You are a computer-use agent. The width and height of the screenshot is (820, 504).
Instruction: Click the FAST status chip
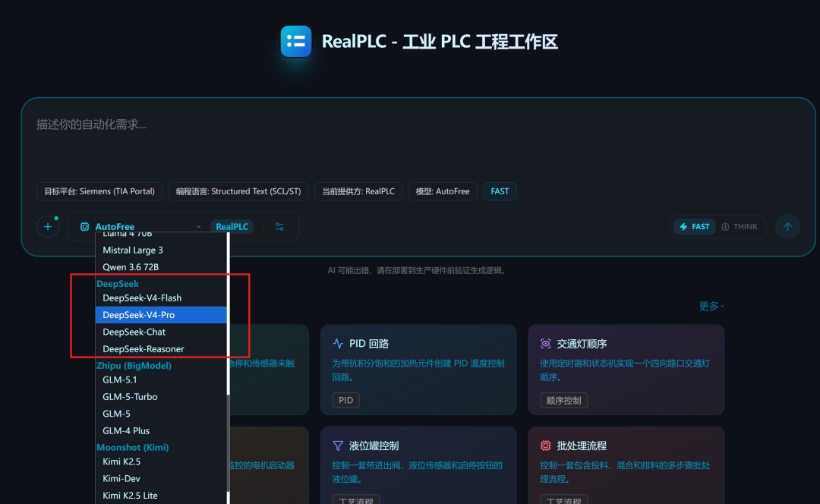point(500,191)
